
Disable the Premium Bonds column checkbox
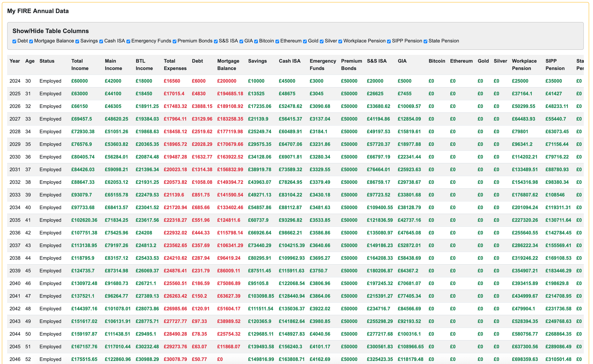click(x=174, y=41)
